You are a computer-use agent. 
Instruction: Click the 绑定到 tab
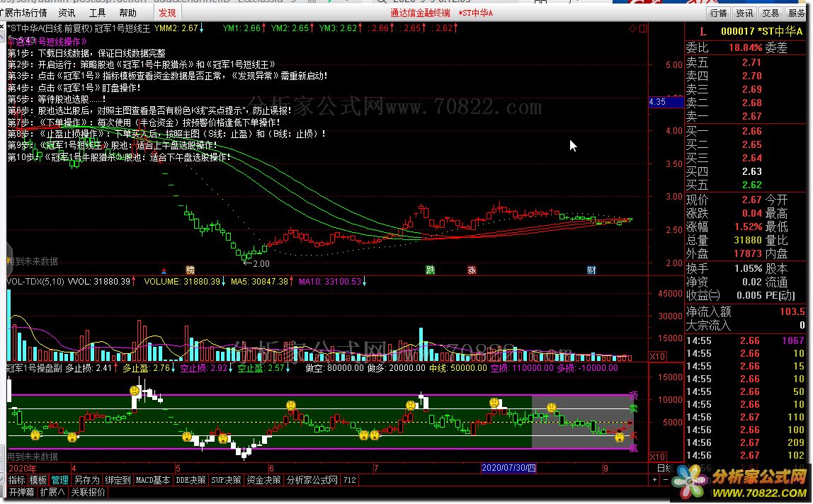click(x=118, y=480)
